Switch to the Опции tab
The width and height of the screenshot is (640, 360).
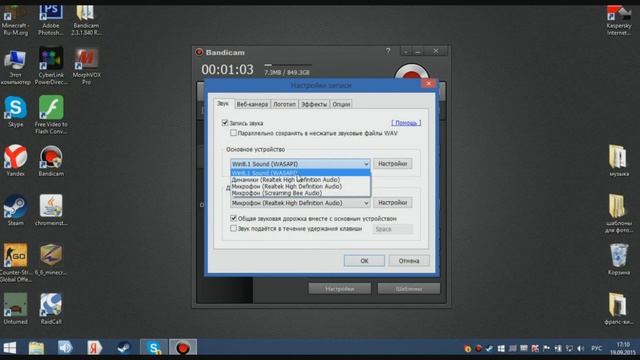tap(341, 104)
